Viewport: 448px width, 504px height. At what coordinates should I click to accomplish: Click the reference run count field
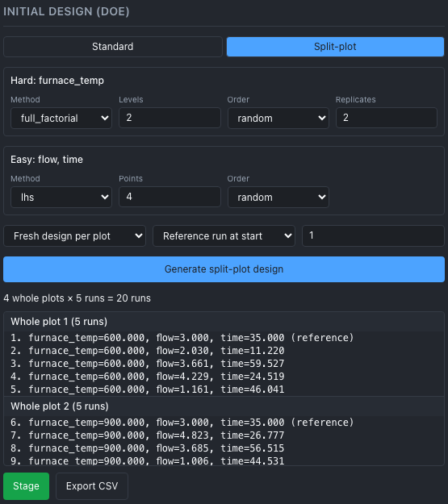[373, 236]
